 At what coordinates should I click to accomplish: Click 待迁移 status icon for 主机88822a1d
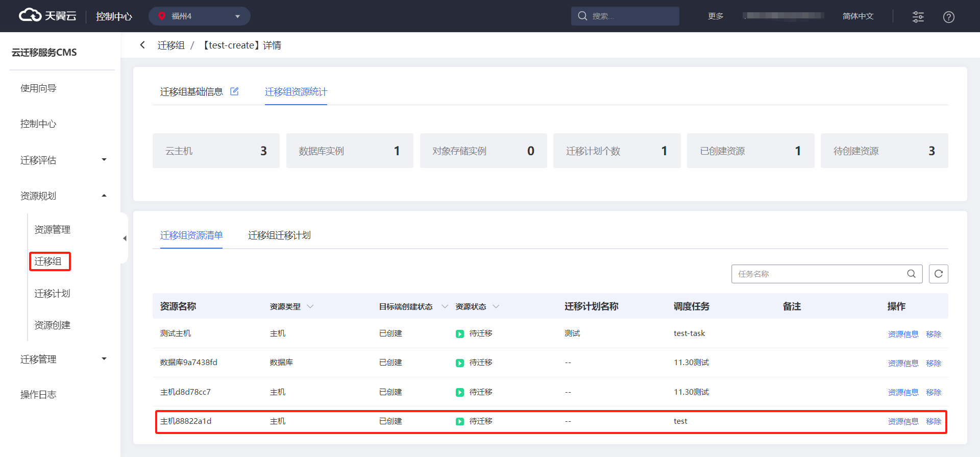click(x=460, y=422)
